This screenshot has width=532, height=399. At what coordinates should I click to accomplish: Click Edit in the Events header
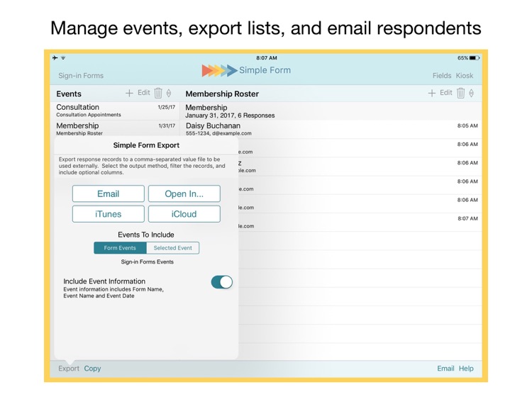pos(144,93)
